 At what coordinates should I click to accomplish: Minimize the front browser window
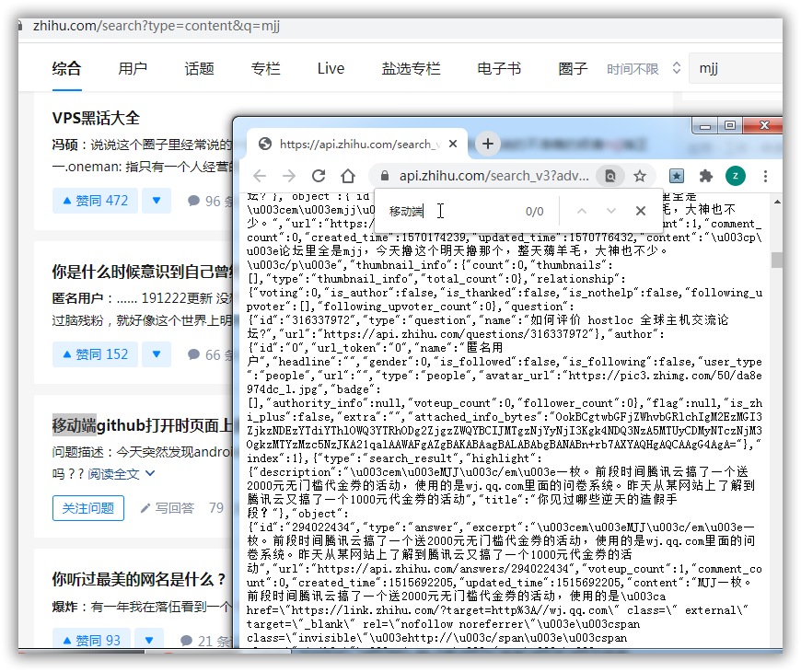pos(705,125)
